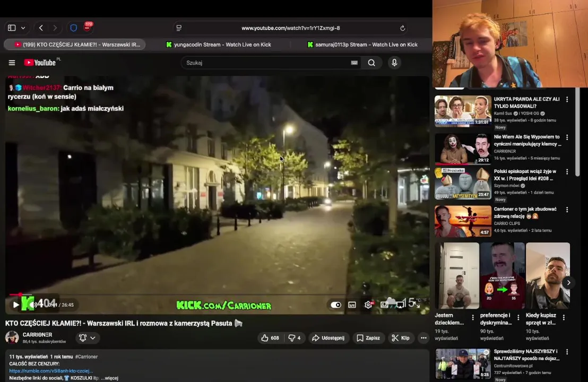Open the rumble.com link in description
This screenshot has width=588, height=382.
click(x=51, y=371)
